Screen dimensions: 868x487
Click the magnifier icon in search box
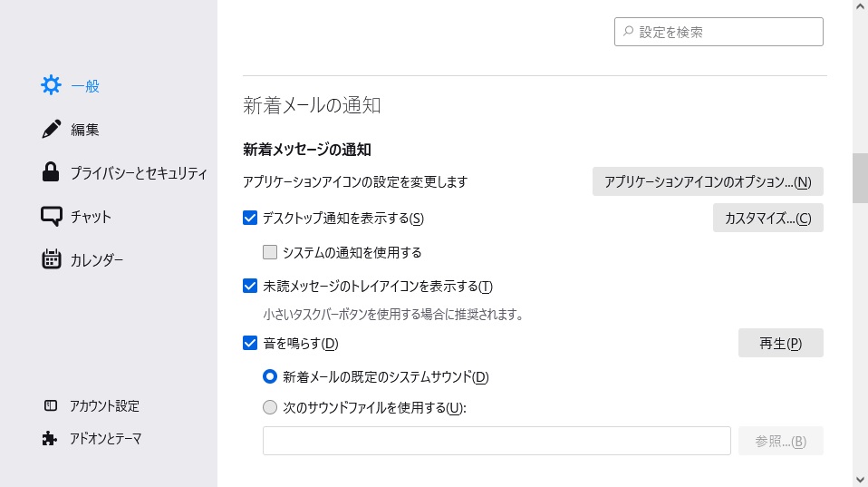628,32
